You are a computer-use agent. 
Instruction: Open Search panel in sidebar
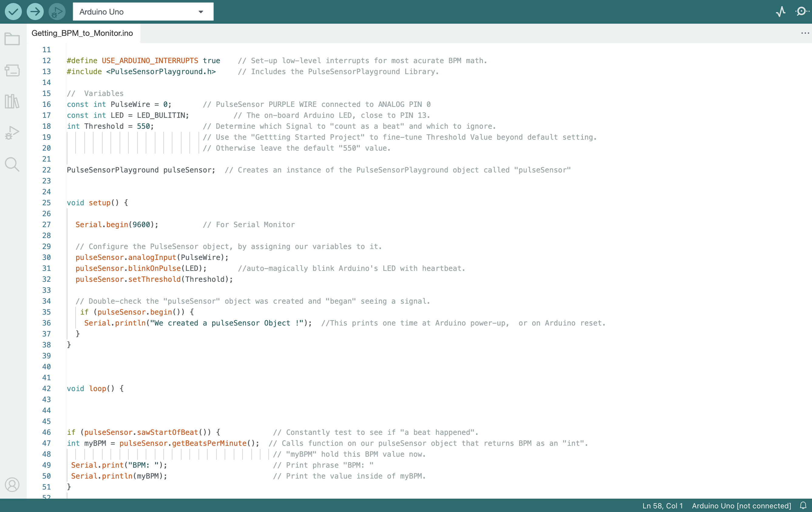12,164
